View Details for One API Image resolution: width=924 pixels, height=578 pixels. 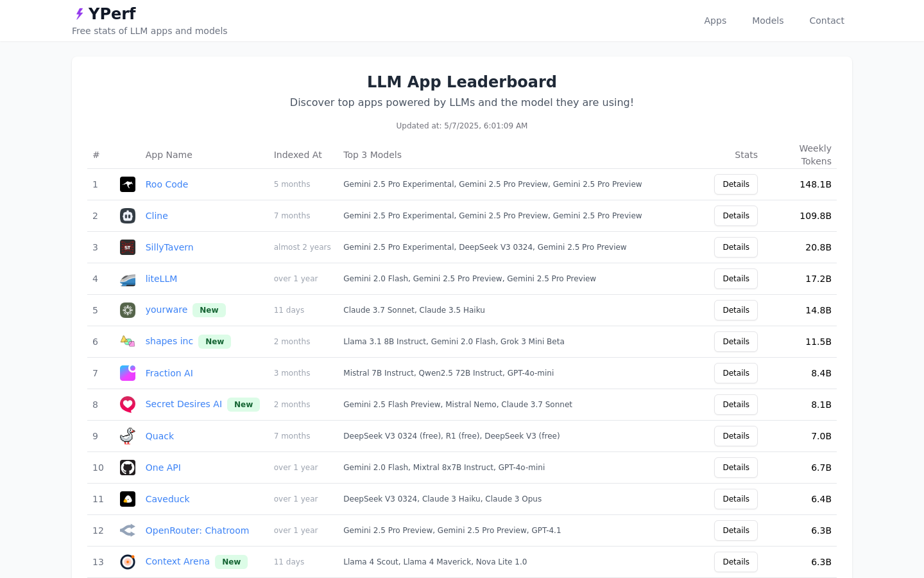(x=736, y=468)
